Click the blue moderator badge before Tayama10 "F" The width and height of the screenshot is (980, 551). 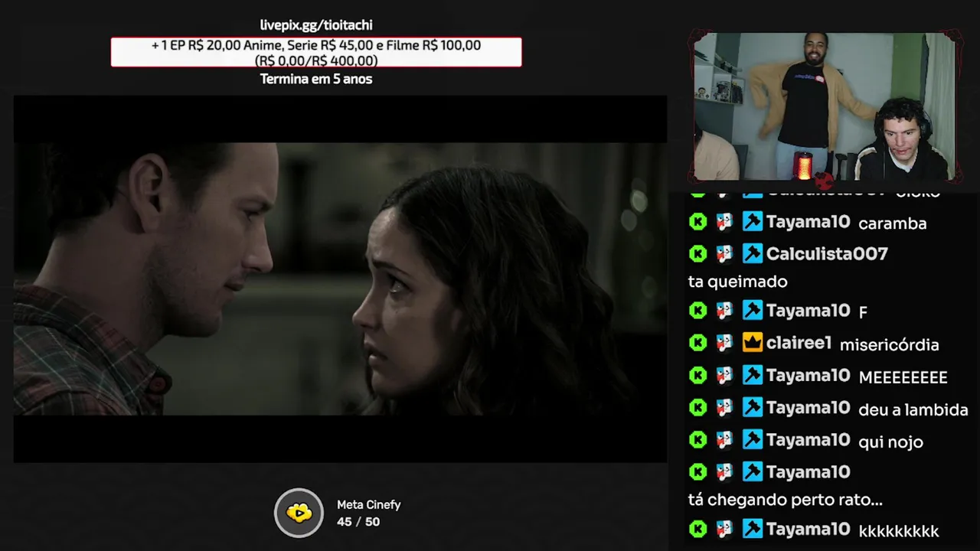coord(753,310)
